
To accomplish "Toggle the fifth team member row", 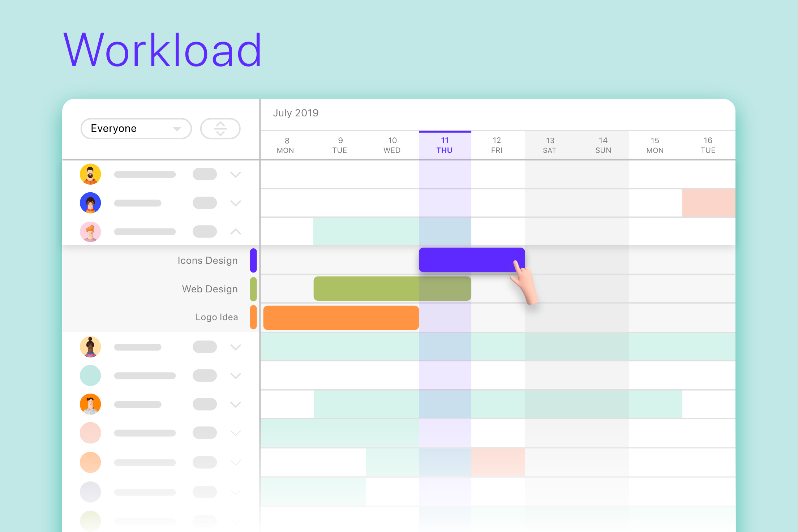I will click(x=236, y=375).
